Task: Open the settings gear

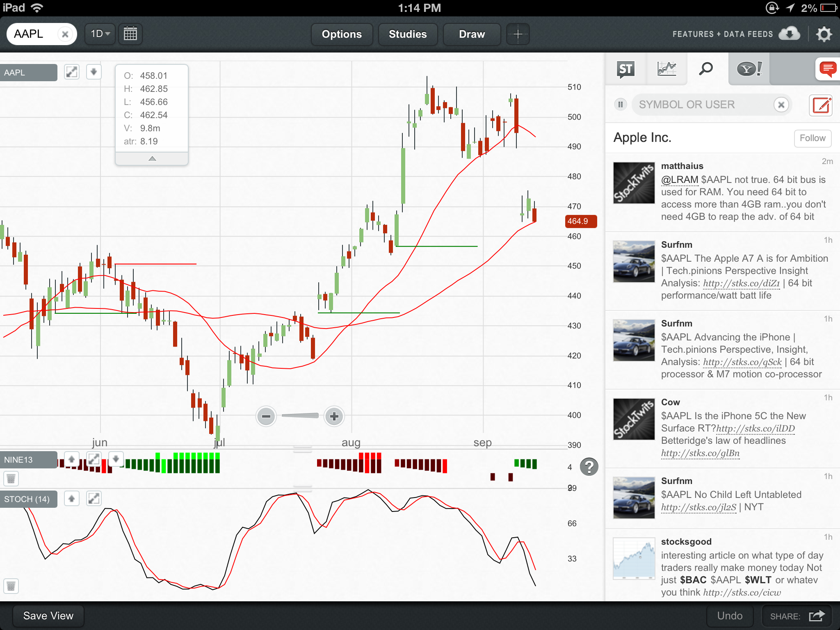Action: tap(824, 34)
